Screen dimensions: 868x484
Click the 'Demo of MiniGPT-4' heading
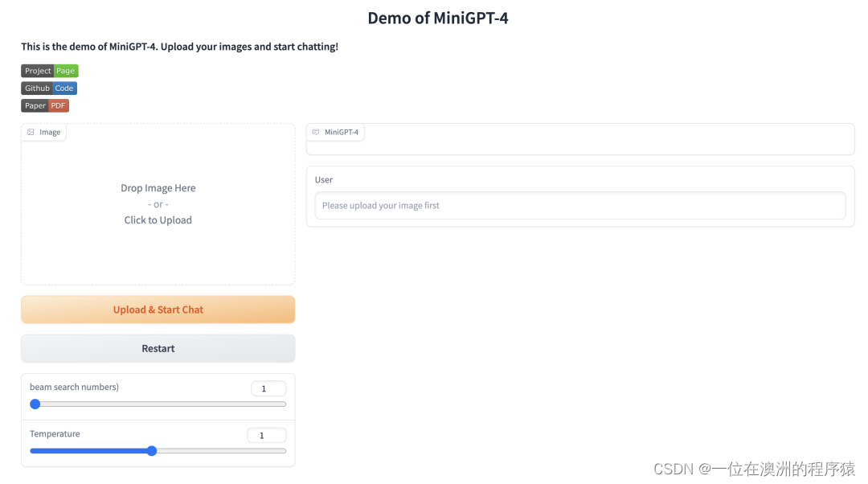[438, 18]
